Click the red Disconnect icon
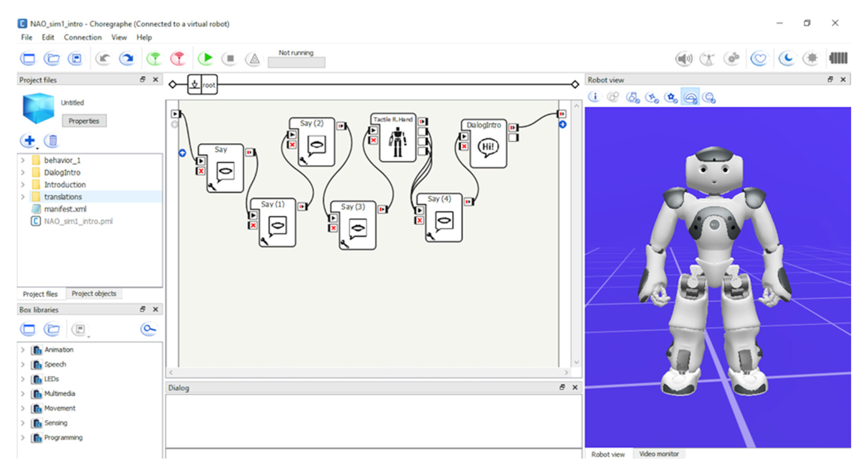The height and width of the screenshot is (473, 868). [179, 59]
